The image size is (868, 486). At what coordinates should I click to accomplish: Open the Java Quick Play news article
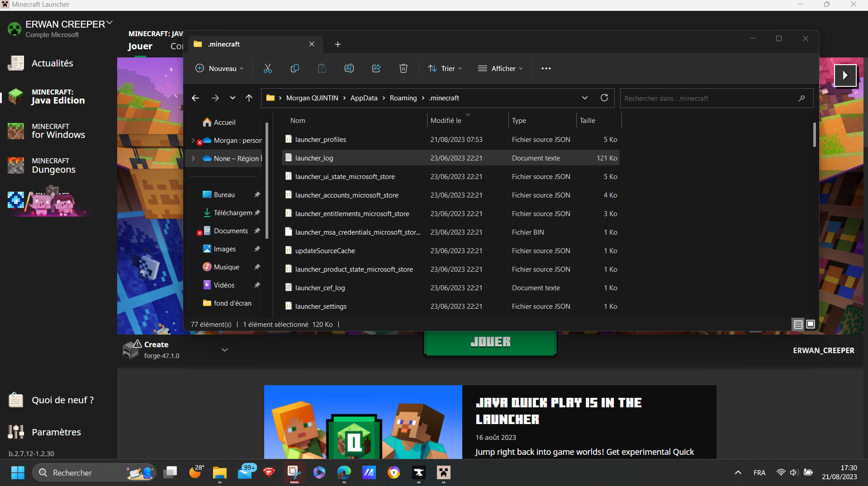pyautogui.click(x=490, y=421)
